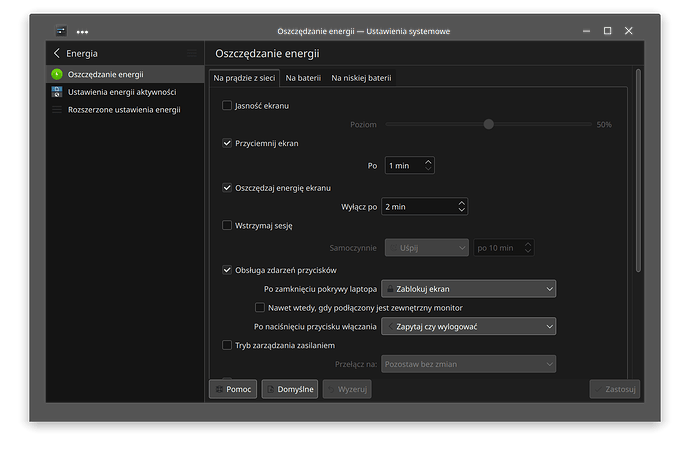Open the Po naciśnięciu przycisku włączania dropdown
Screen dimensions: 690x454
point(468,326)
